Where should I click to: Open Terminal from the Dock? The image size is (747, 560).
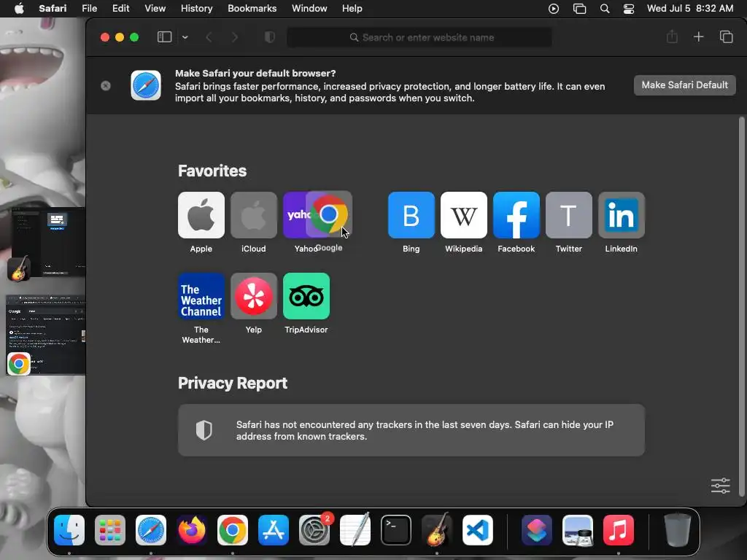(x=396, y=530)
